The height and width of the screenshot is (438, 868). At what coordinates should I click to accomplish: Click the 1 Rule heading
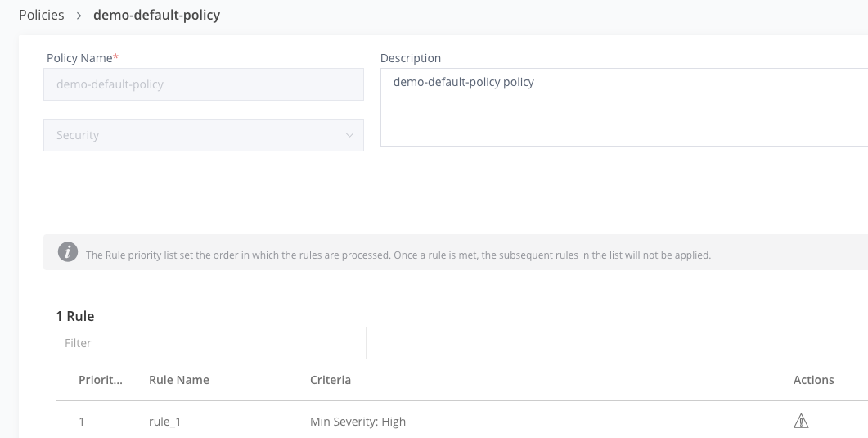tap(75, 316)
